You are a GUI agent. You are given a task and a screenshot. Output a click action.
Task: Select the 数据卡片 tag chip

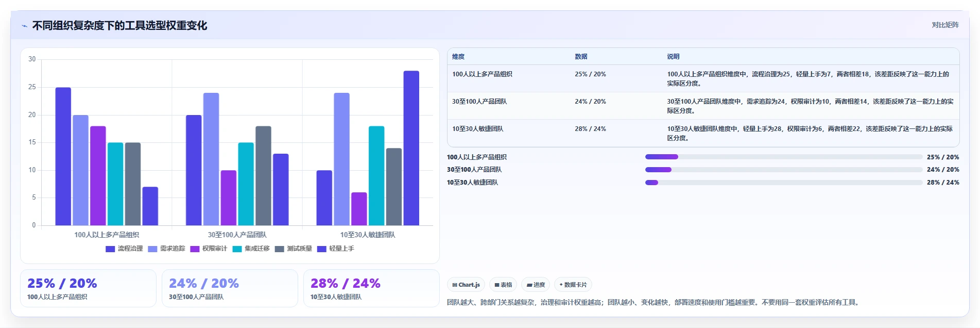click(573, 285)
